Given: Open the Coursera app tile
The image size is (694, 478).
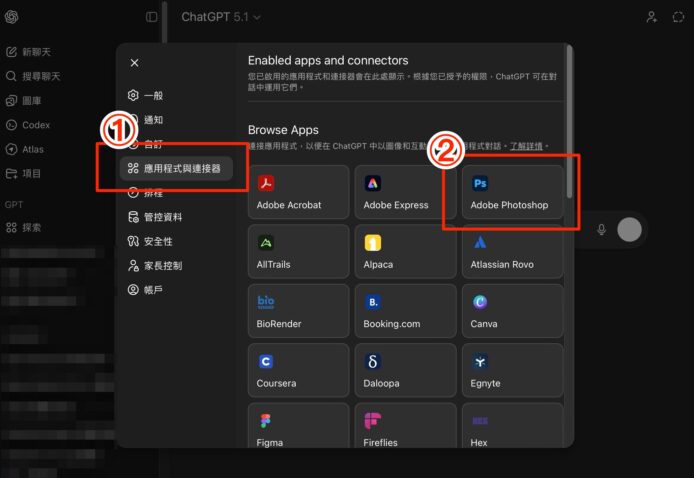Looking at the screenshot, I should [x=298, y=370].
